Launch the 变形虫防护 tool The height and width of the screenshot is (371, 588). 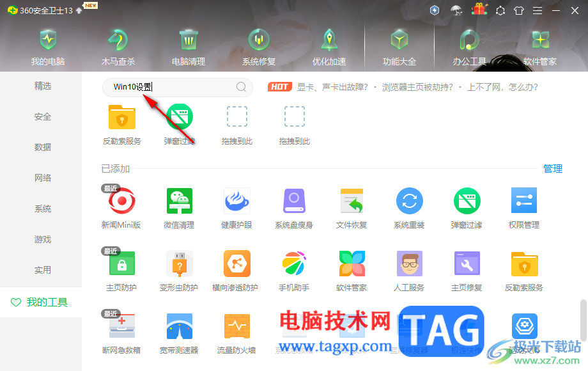click(x=179, y=270)
